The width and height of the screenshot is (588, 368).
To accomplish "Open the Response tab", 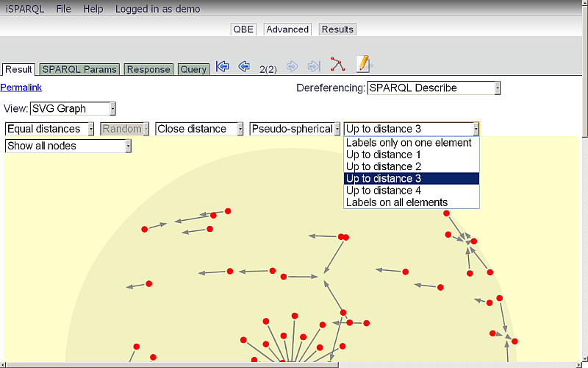I will 148,69.
